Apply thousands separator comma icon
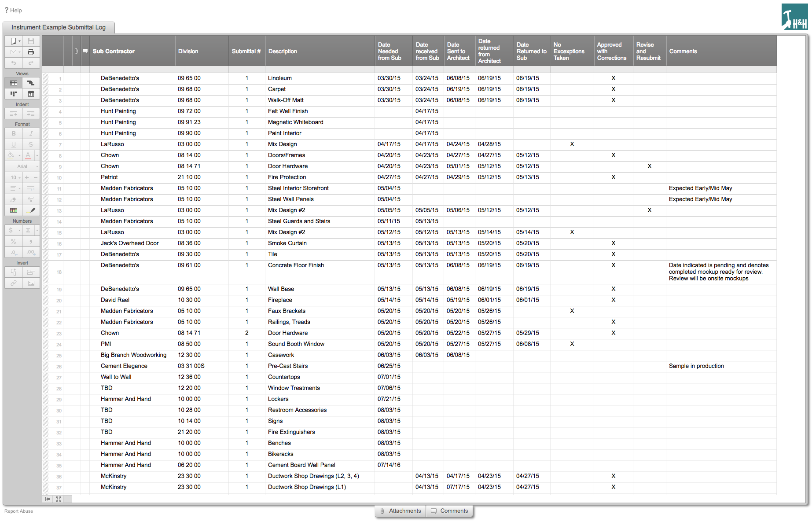The width and height of the screenshot is (812, 522). (31, 241)
